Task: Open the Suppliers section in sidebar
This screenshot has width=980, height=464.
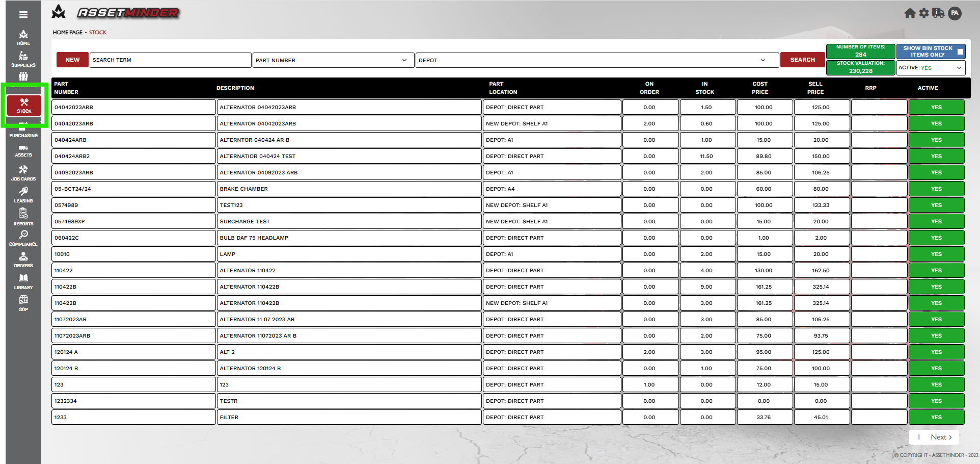Action: pos(23,59)
